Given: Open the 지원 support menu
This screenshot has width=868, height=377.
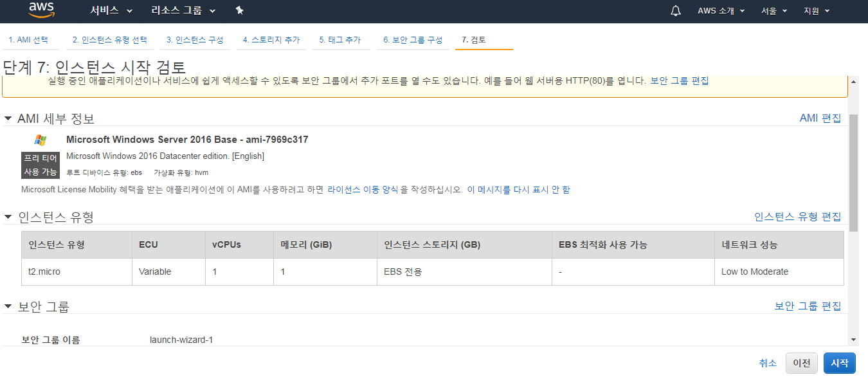Looking at the screenshot, I should point(817,11).
